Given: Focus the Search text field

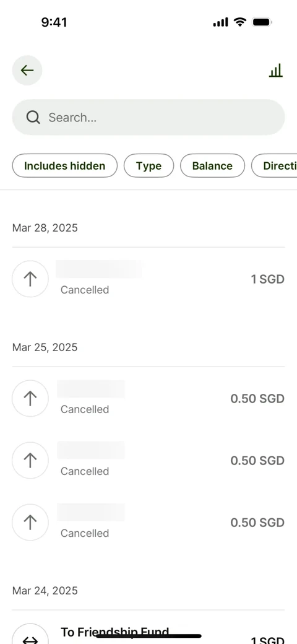Looking at the screenshot, I should 148,118.
